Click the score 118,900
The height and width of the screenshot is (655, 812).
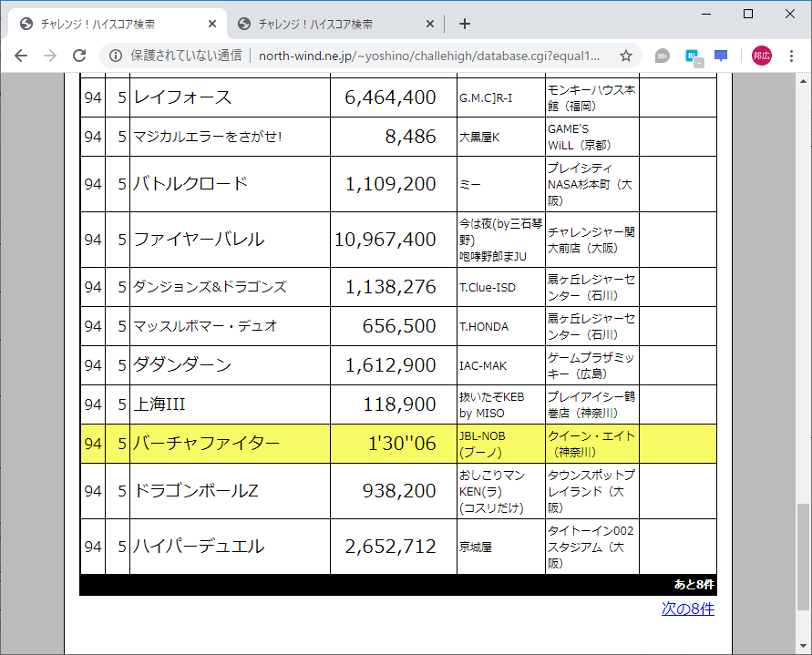(x=399, y=404)
